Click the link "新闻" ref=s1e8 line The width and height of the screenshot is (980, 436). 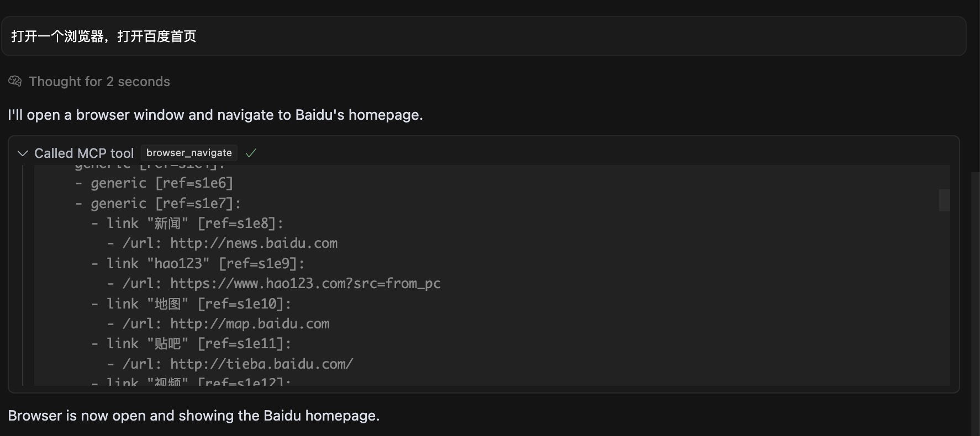pyautogui.click(x=195, y=224)
